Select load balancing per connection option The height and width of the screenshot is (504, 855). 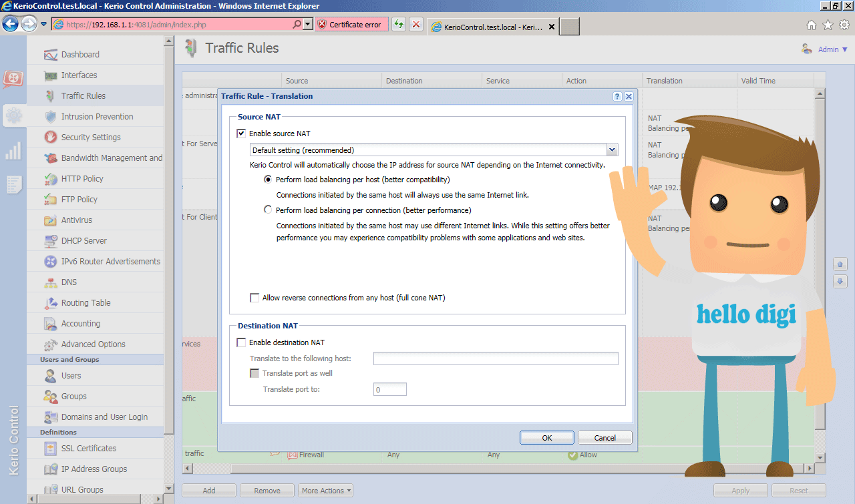(x=268, y=210)
